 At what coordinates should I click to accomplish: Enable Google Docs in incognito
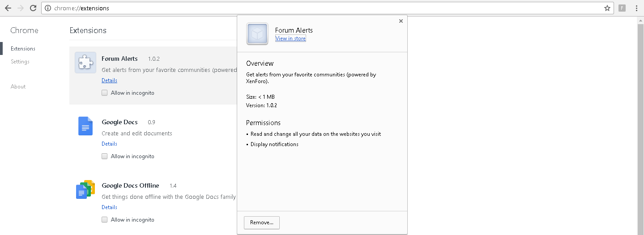(104, 156)
